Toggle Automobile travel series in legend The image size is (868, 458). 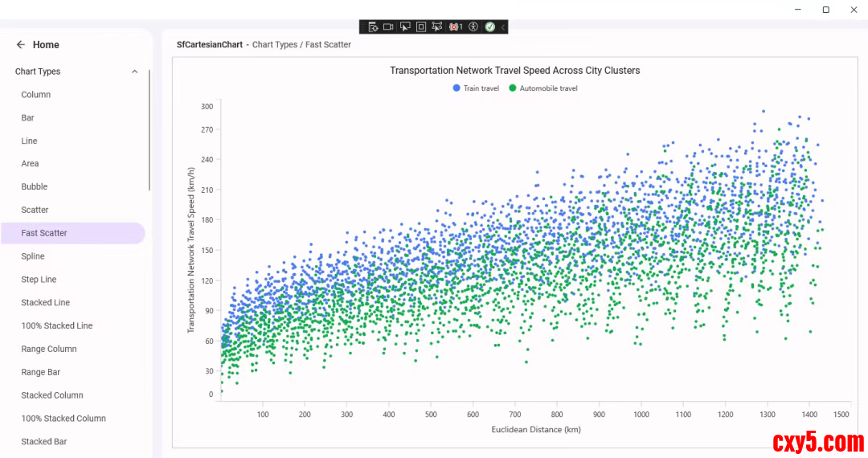click(x=548, y=88)
